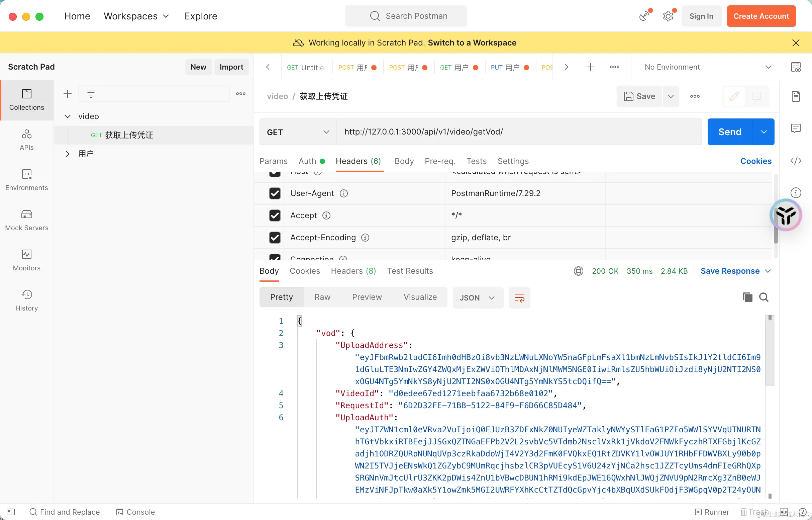Viewport: 812px width, 520px height.
Task: Open the Monitors sidebar section
Action: click(x=27, y=260)
